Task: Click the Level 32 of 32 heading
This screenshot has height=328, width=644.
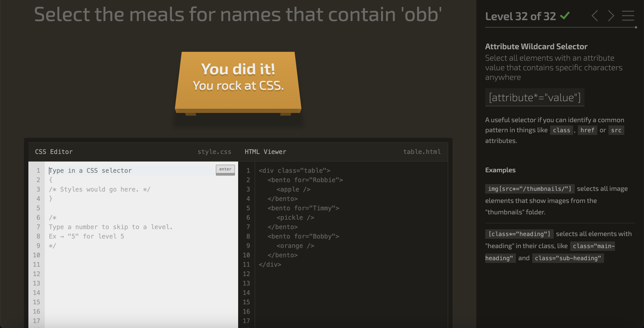Action: pyautogui.click(x=520, y=17)
